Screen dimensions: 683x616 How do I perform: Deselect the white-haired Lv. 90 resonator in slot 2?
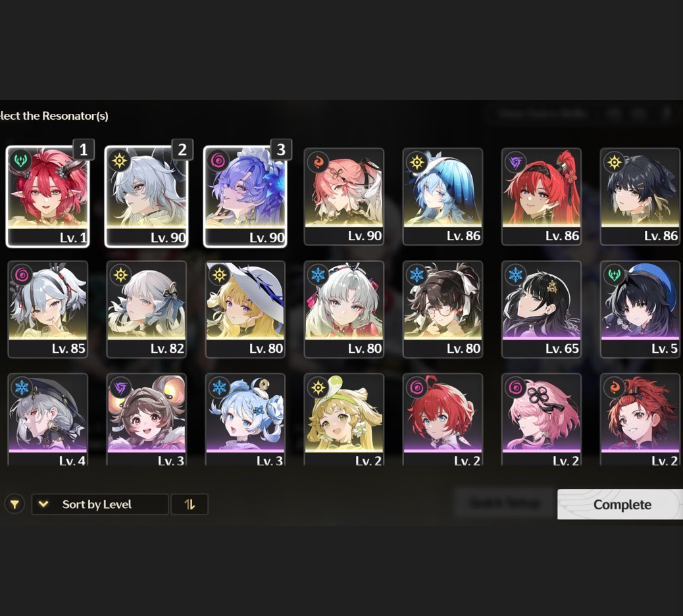(x=147, y=197)
